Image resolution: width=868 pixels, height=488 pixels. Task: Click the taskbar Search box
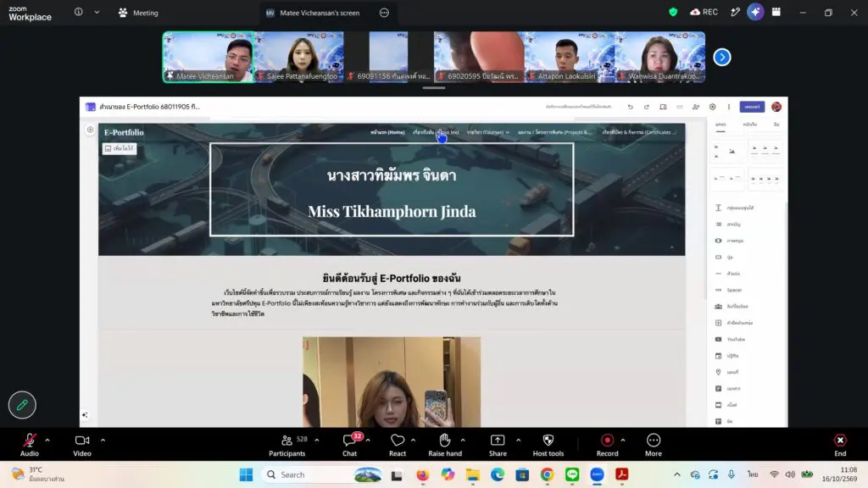coord(323,474)
